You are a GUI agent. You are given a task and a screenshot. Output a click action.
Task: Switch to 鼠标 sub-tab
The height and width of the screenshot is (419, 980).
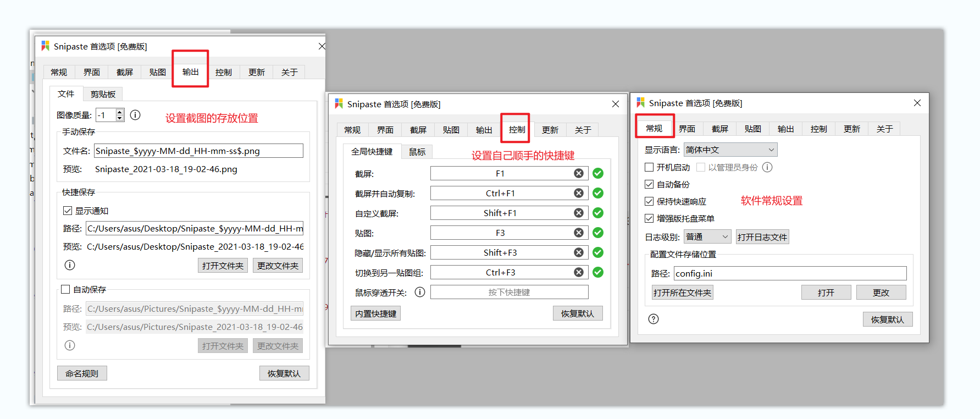(x=417, y=152)
